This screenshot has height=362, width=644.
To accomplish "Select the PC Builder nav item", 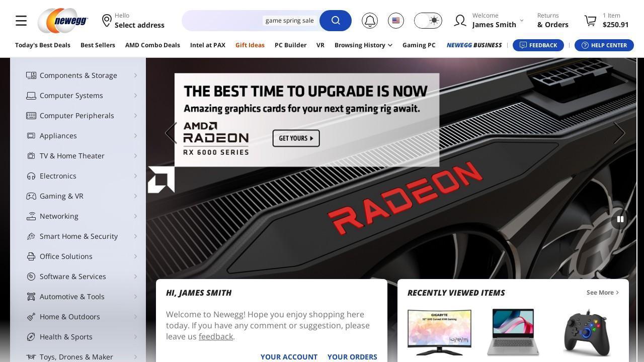I will pos(290,45).
